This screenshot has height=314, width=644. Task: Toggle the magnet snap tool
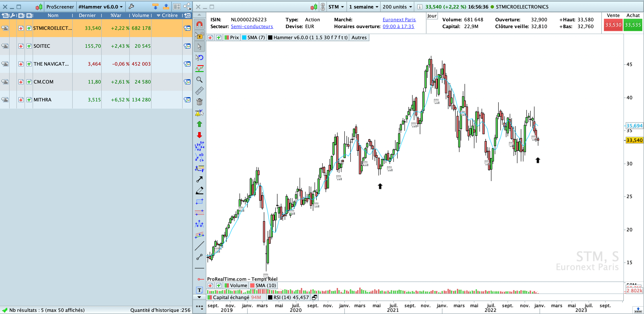[199, 24]
